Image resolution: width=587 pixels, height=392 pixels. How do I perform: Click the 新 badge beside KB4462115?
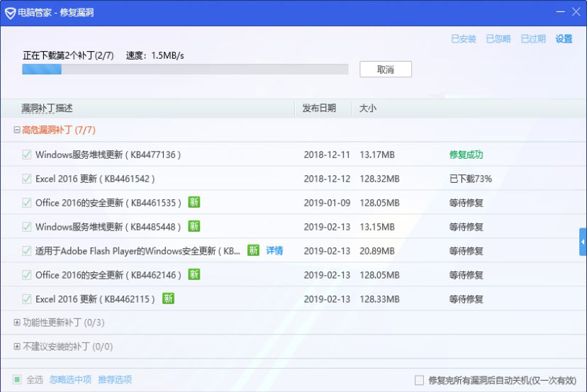tap(168, 298)
